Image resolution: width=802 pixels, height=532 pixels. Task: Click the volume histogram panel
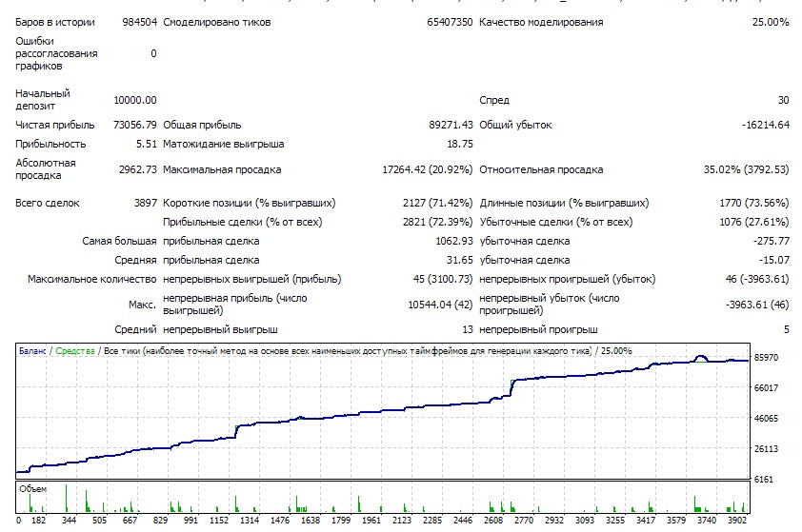coord(383,497)
